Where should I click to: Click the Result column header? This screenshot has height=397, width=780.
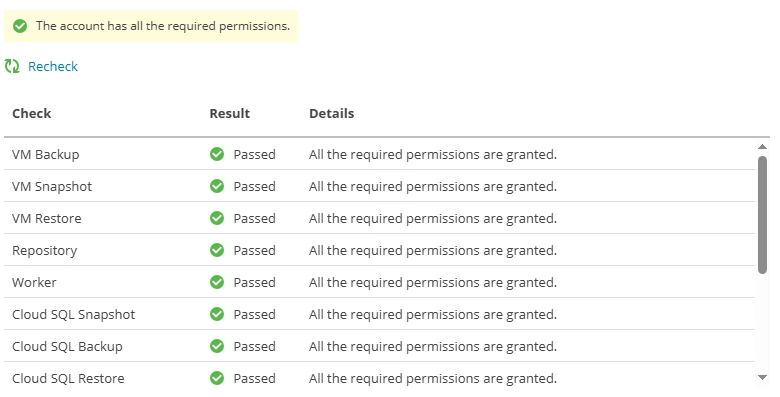pos(229,113)
